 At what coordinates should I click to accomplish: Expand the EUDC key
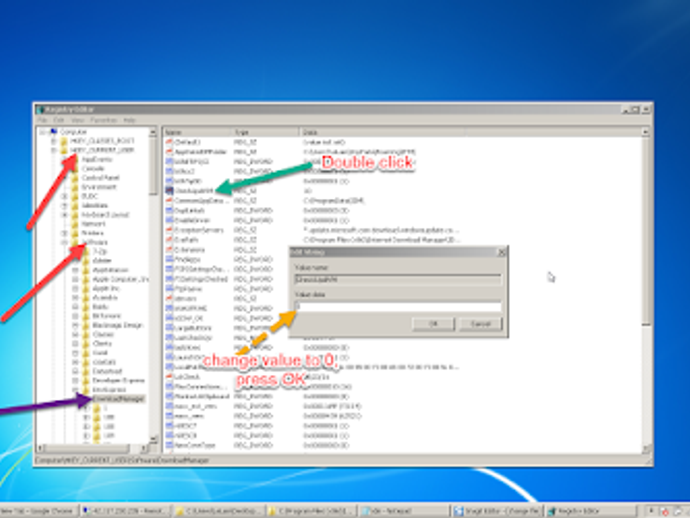click(x=64, y=196)
